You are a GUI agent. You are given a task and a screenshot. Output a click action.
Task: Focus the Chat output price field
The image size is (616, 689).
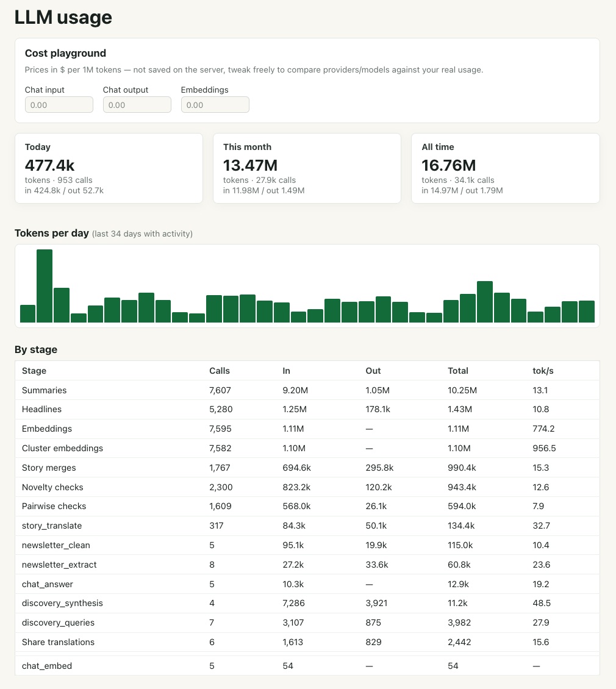pyautogui.click(x=137, y=105)
